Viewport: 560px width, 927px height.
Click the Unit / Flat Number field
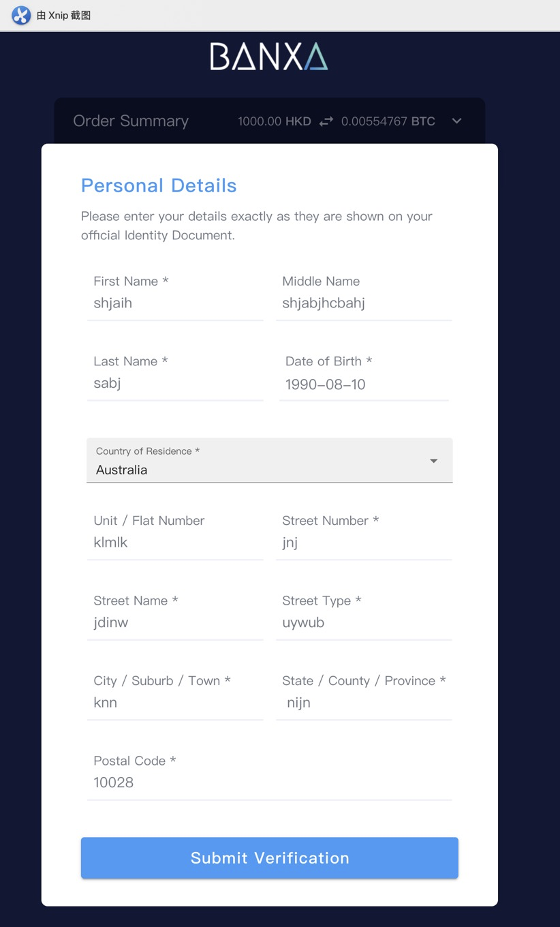174,543
